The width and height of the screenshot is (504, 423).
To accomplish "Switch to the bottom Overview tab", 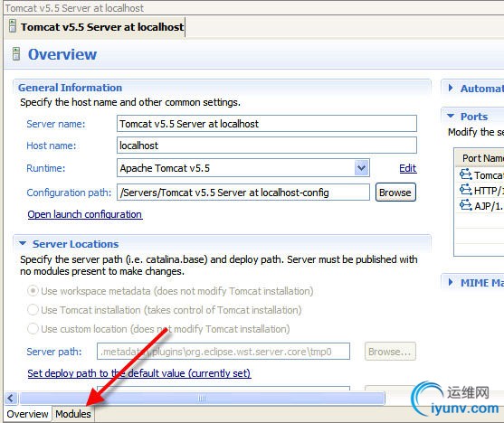I will tap(28, 414).
